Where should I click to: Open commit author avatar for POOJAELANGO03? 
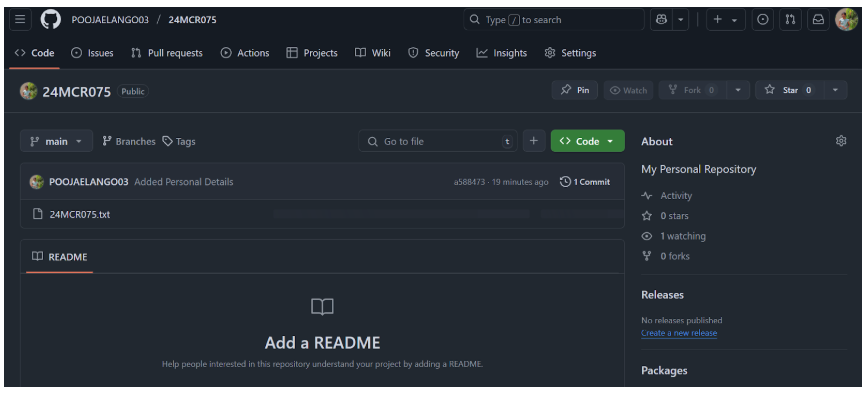[x=37, y=182]
